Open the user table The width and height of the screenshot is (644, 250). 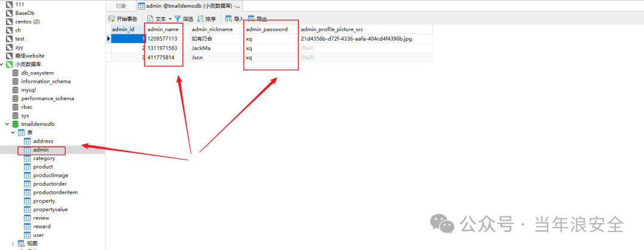(39, 235)
